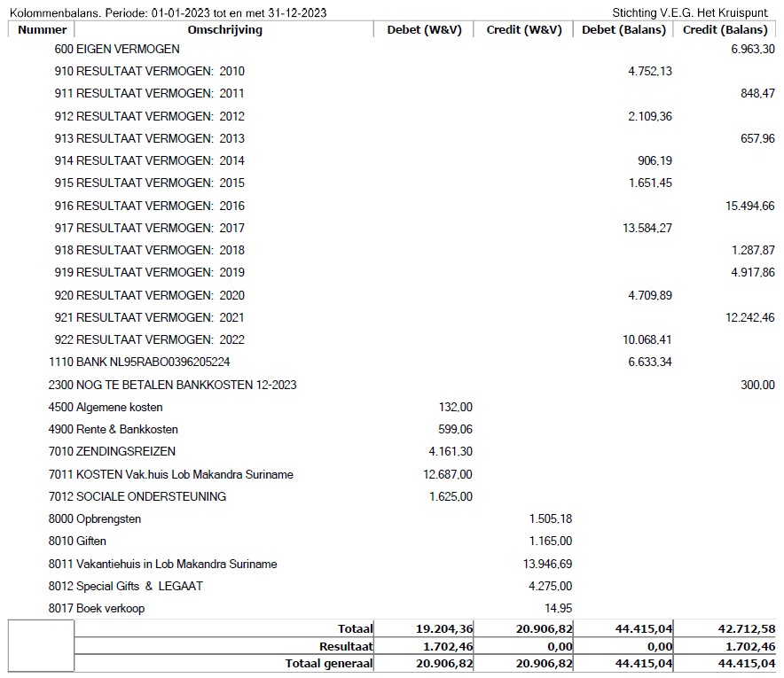Select 7012 SOCIALE ONDERSTEUNING row

tap(137, 496)
